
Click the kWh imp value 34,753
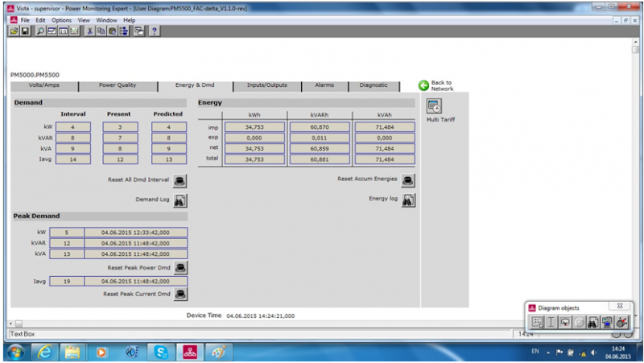(254, 127)
